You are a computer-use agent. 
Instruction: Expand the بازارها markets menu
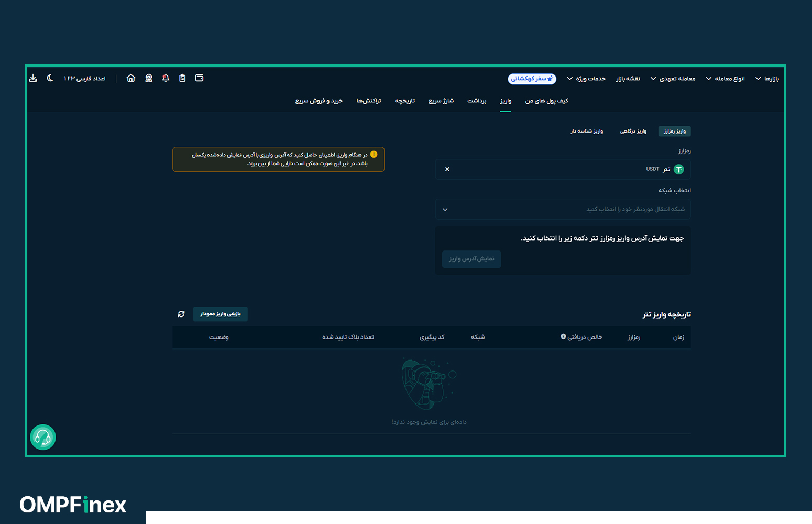coord(767,79)
